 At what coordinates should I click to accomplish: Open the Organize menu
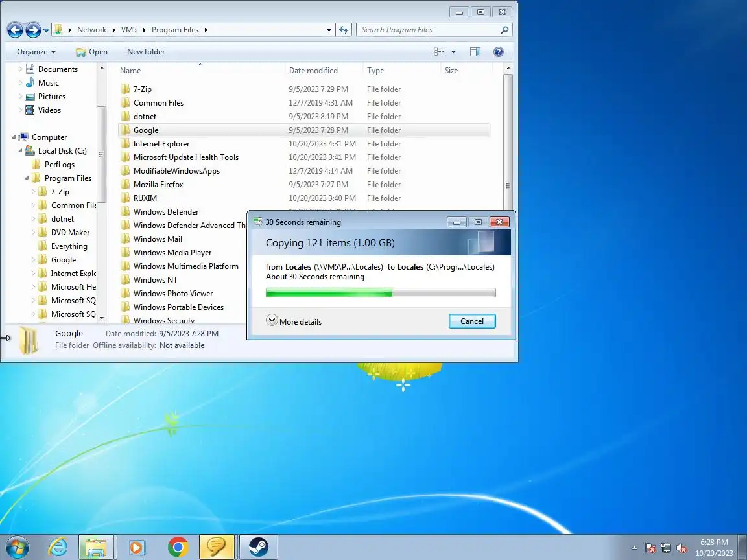point(36,52)
